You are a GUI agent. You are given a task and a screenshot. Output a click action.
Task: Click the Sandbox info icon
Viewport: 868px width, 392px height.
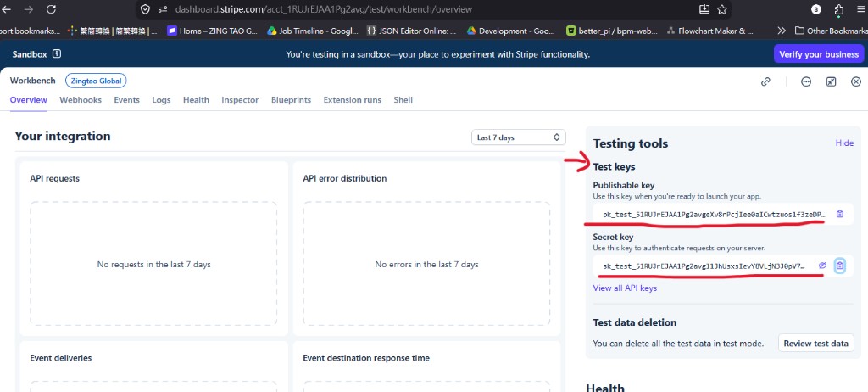(57, 54)
